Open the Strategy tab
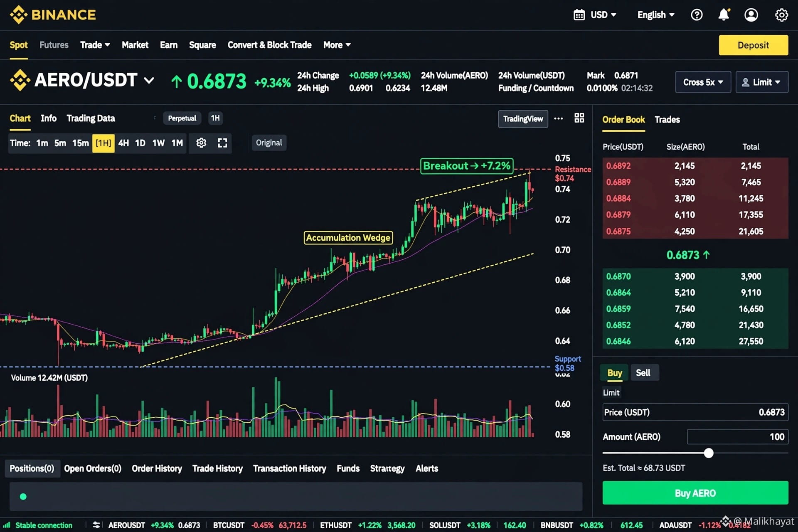This screenshot has width=798, height=532. 387,468
